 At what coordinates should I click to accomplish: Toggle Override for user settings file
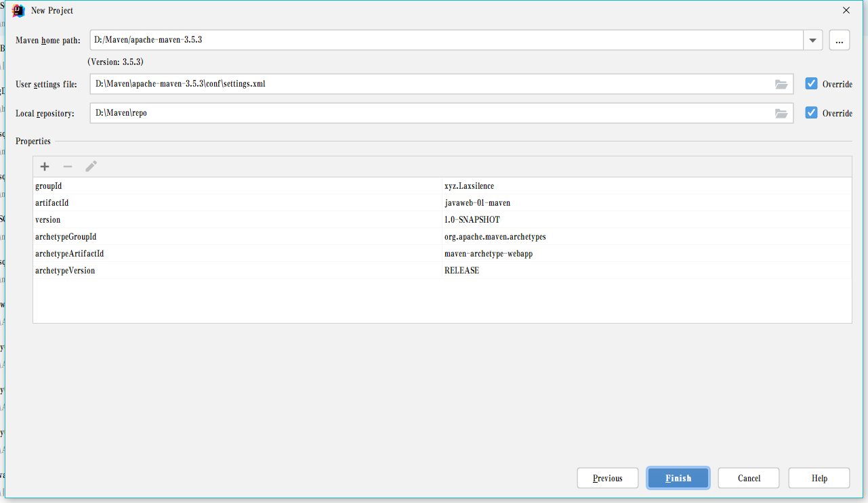(811, 84)
